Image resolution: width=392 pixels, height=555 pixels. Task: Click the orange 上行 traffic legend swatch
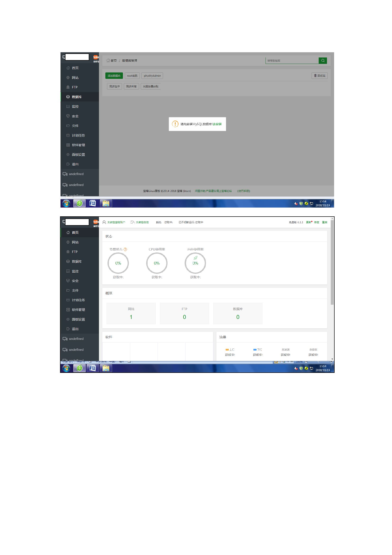click(227, 350)
